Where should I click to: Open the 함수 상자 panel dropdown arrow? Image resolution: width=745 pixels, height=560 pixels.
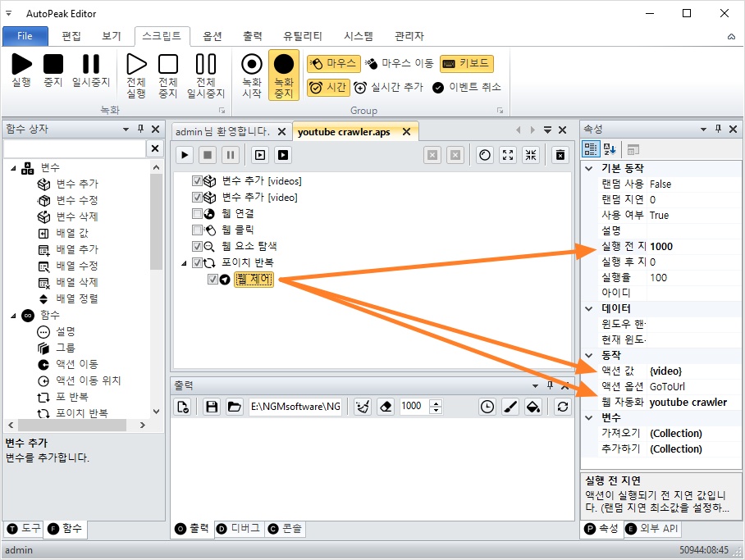126,130
